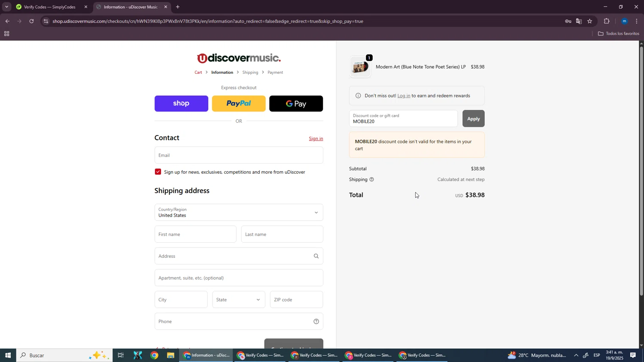Show hidden system tray icons
Screen dimensions: 644x362
point(576,355)
